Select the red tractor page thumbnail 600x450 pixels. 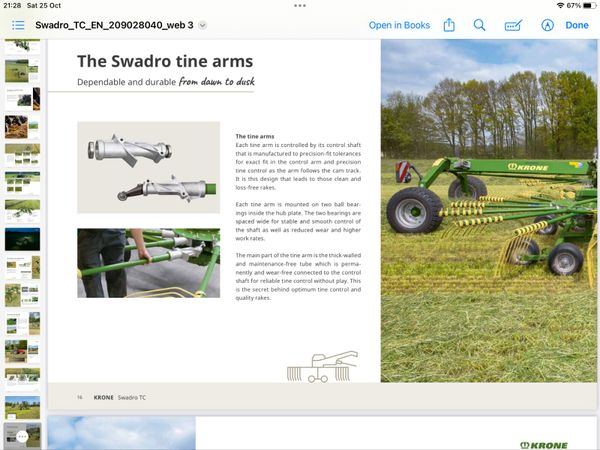click(22, 351)
